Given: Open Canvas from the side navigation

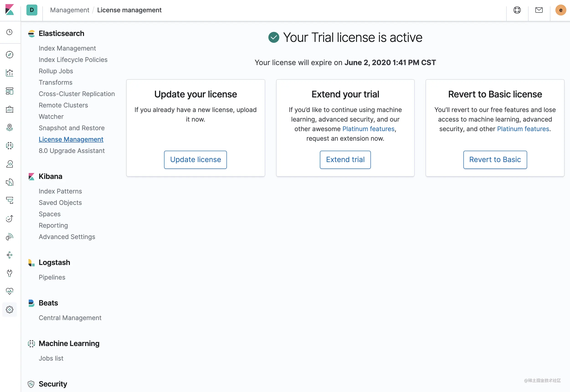Looking at the screenshot, I should 10,109.
